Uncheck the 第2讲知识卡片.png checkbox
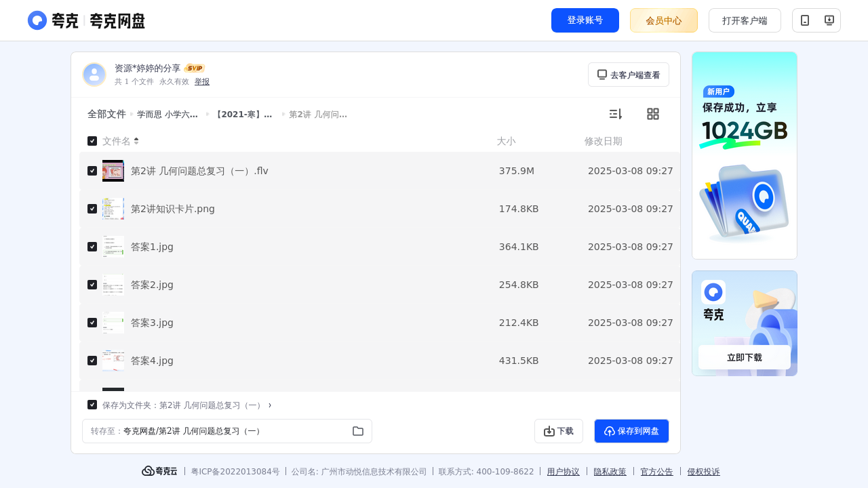The image size is (868, 488). pos(92,209)
